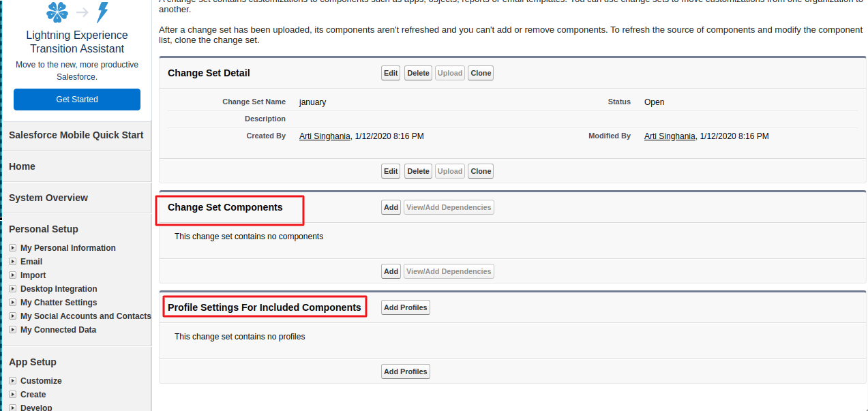This screenshot has height=411, width=868.
Task: Click the Status value 'Open'
Action: pyautogui.click(x=655, y=102)
